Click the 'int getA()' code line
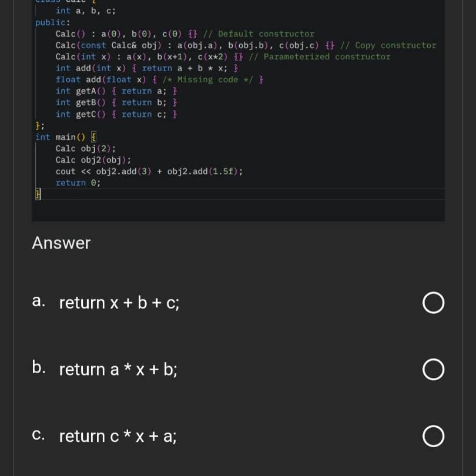 pyautogui.click(x=116, y=91)
